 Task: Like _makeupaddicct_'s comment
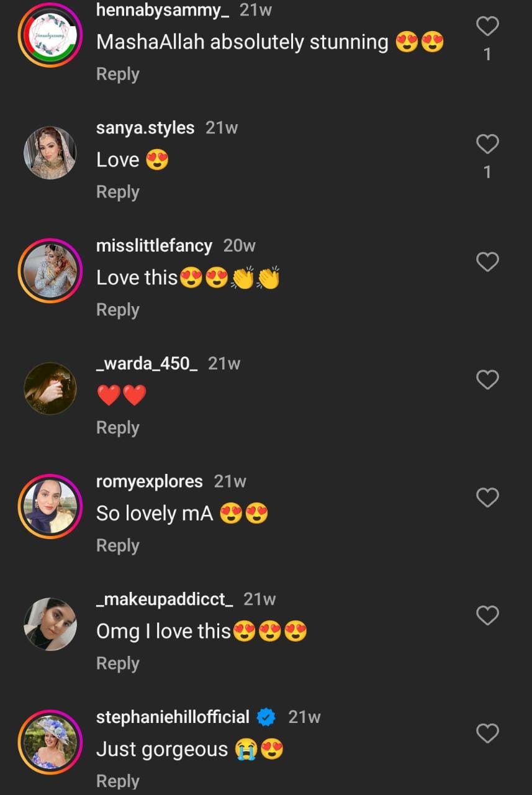[487, 616]
